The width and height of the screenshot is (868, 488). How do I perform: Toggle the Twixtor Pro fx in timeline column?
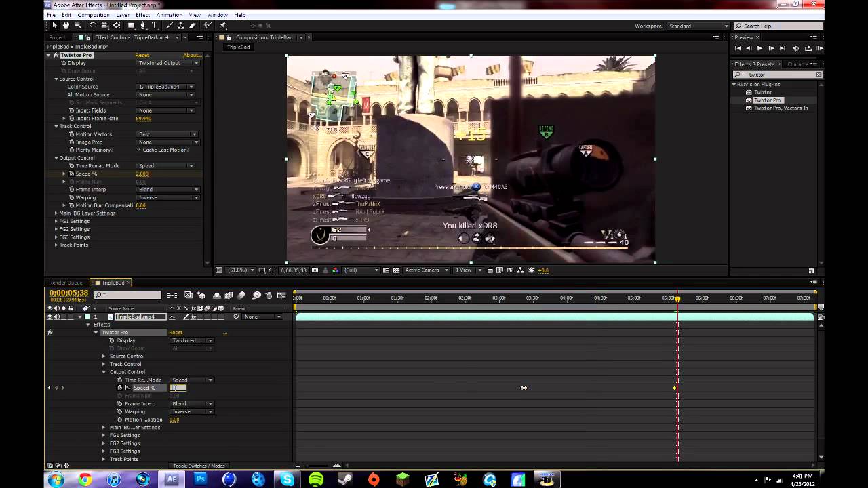click(x=50, y=333)
